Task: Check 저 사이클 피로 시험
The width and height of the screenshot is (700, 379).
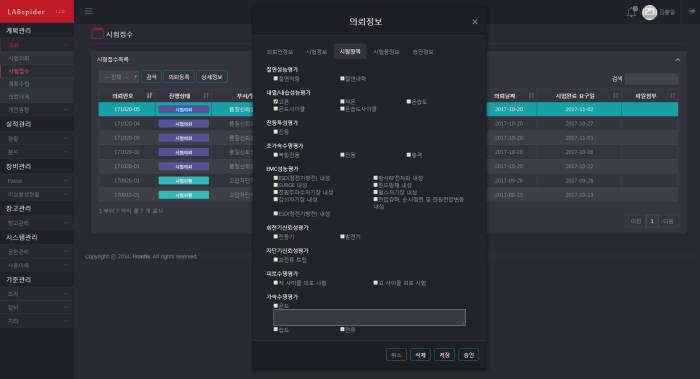Action: [x=276, y=283]
